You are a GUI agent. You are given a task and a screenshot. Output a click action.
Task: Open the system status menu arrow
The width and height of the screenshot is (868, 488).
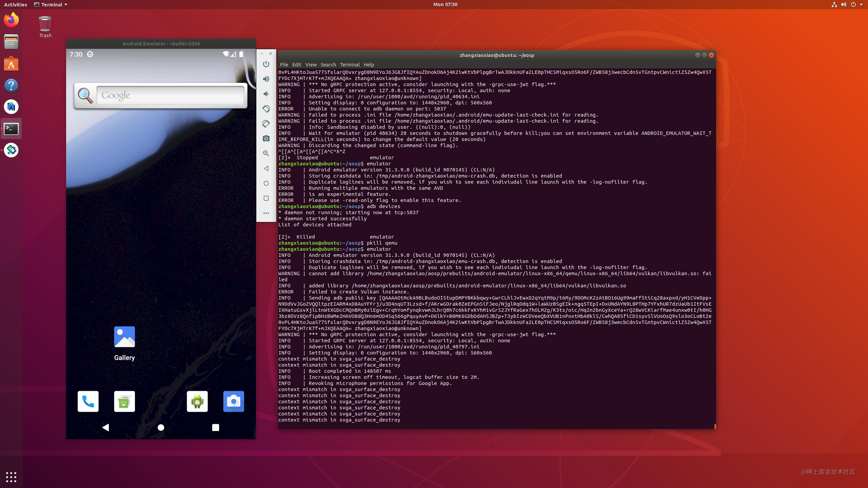coord(862,4)
